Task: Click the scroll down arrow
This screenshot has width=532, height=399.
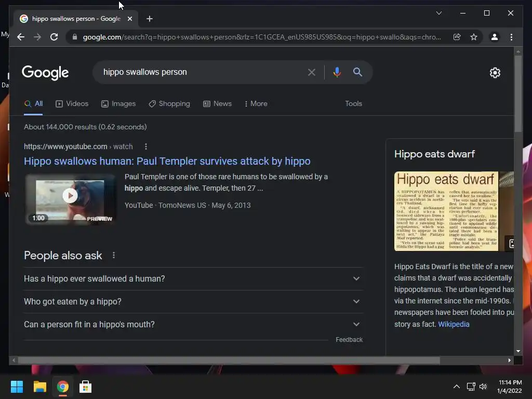Action: (518, 351)
